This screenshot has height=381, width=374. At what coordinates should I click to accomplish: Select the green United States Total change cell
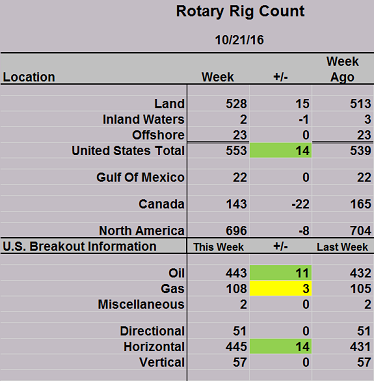[x=281, y=150]
